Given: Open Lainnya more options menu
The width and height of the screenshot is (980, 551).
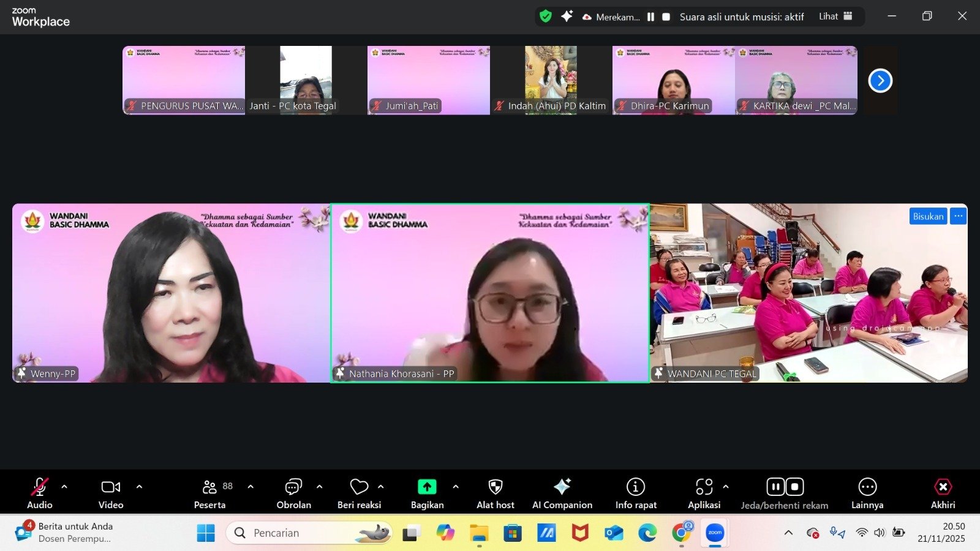Looking at the screenshot, I should (x=867, y=493).
